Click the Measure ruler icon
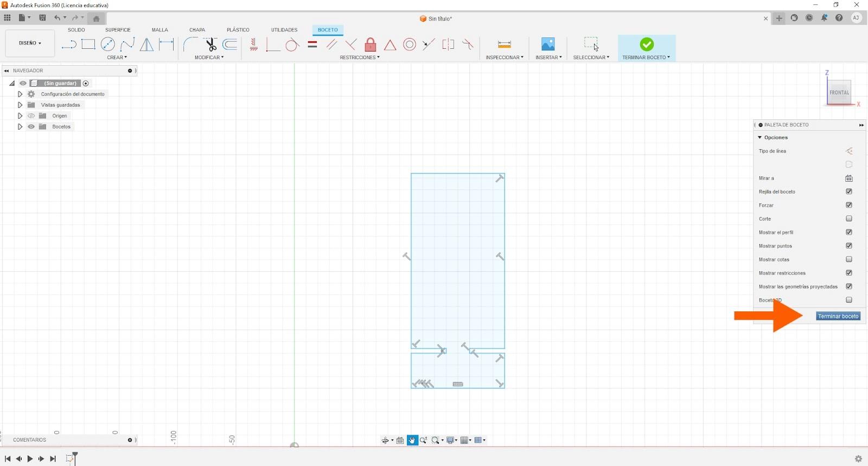The width and height of the screenshot is (868, 466). (505, 44)
